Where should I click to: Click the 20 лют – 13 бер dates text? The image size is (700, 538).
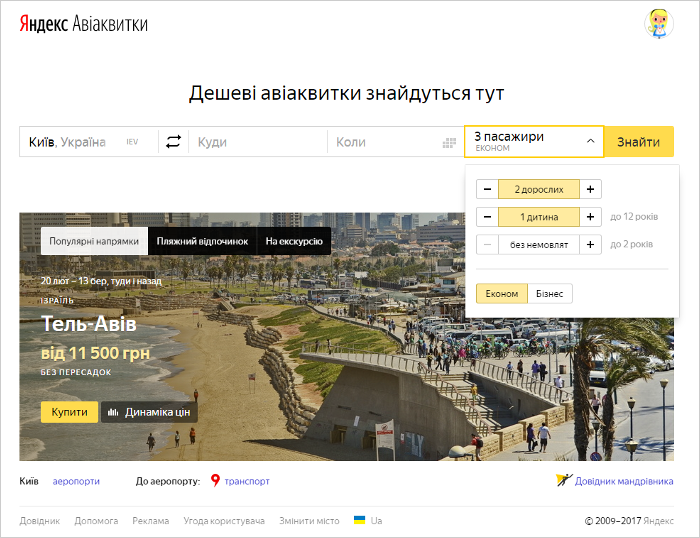(x=101, y=281)
